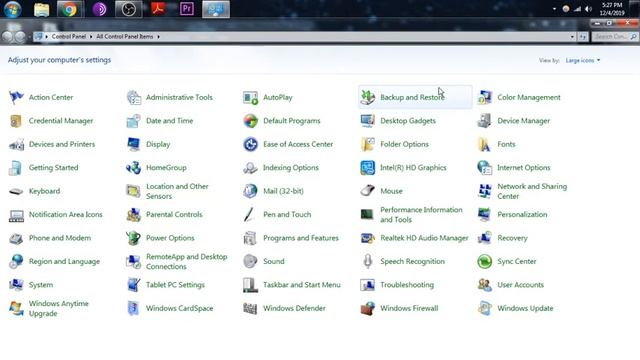Click All Control Panel Items breadcrumb
Image resolution: width=640 pixels, height=360 pixels.
(x=124, y=36)
